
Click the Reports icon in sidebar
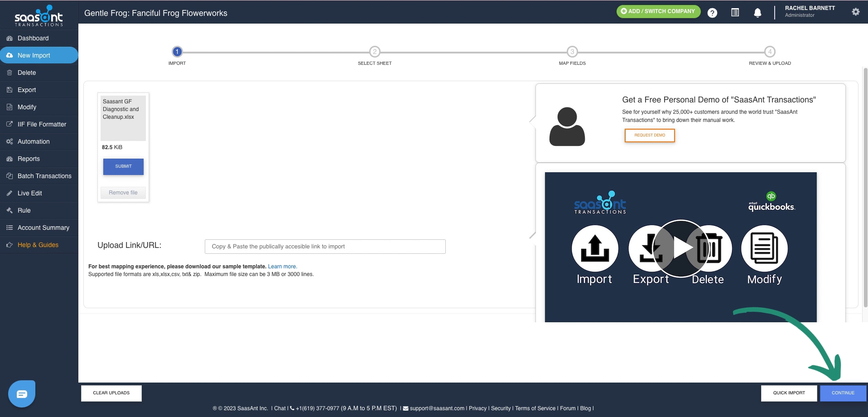coord(10,159)
